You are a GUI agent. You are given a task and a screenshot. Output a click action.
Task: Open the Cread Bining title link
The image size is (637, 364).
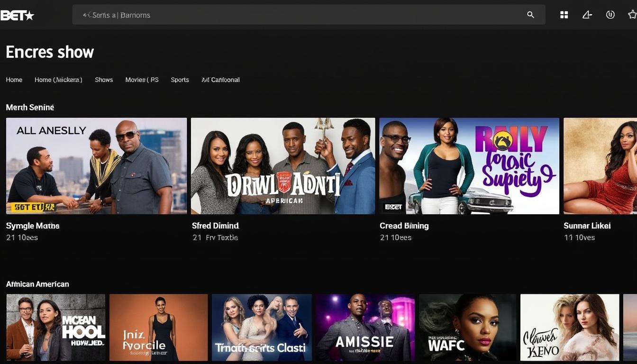pyautogui.click(x=404, y=226)
